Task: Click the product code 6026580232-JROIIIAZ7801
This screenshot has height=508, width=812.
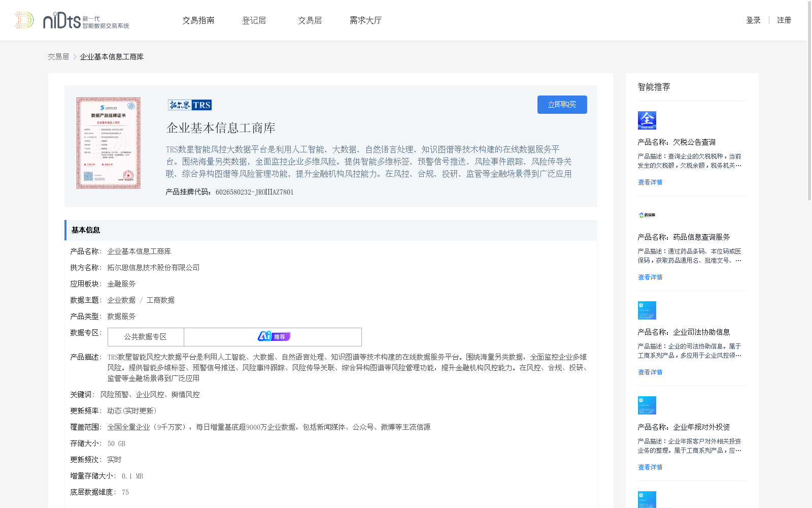Action: click(x=254, y=192)
